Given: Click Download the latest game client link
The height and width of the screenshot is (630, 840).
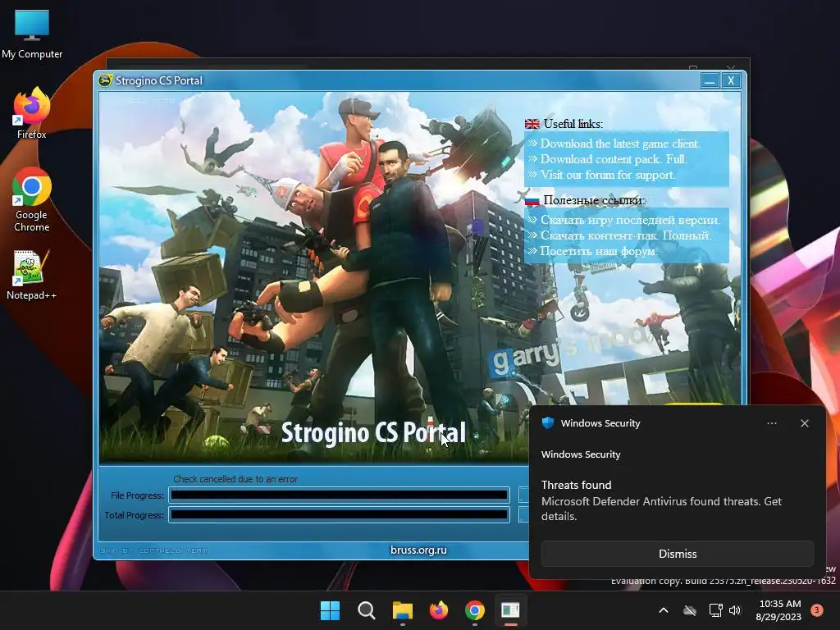Looking at the screenshot, I should click(620, 144).
